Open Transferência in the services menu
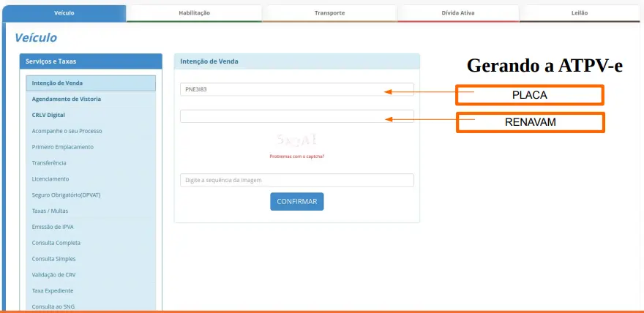The height and width of the screenshot is (313, 644). (49, 163)
